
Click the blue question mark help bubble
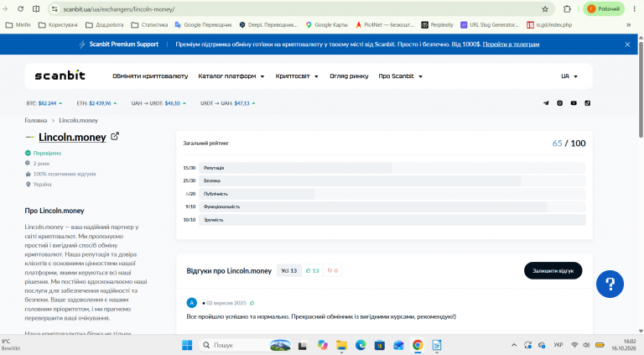[610, 284]
